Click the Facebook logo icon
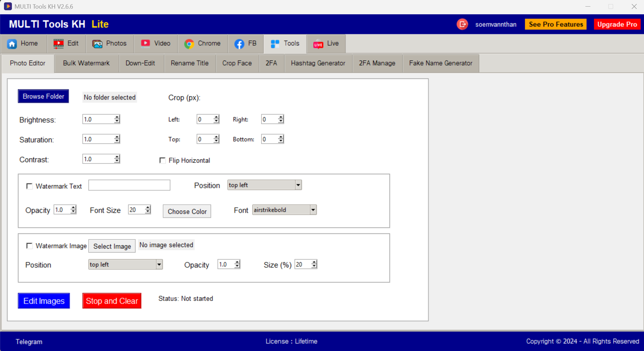 tap(239, 44)
